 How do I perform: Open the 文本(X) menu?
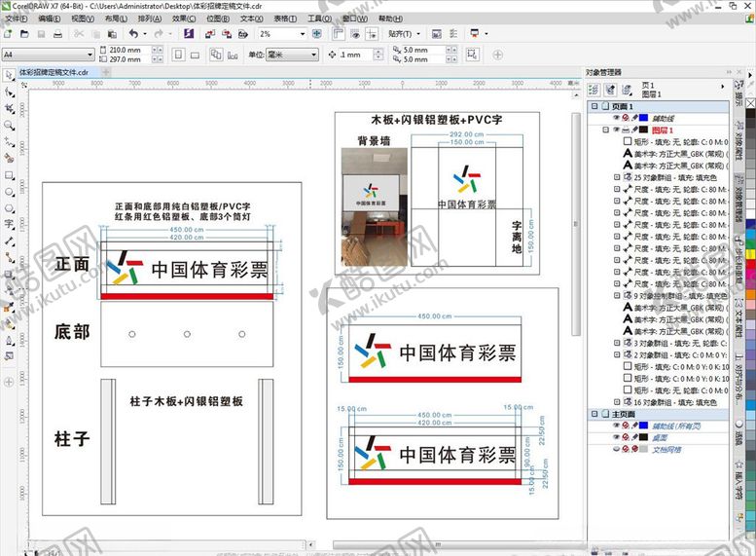pos(250,19)
